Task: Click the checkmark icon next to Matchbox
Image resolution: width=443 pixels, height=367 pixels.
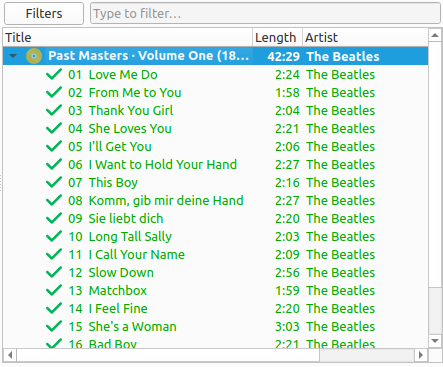Action: (x=54, y=290)
